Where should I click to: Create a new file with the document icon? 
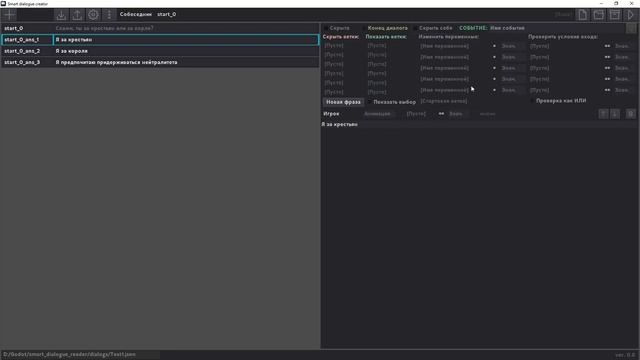582,15
